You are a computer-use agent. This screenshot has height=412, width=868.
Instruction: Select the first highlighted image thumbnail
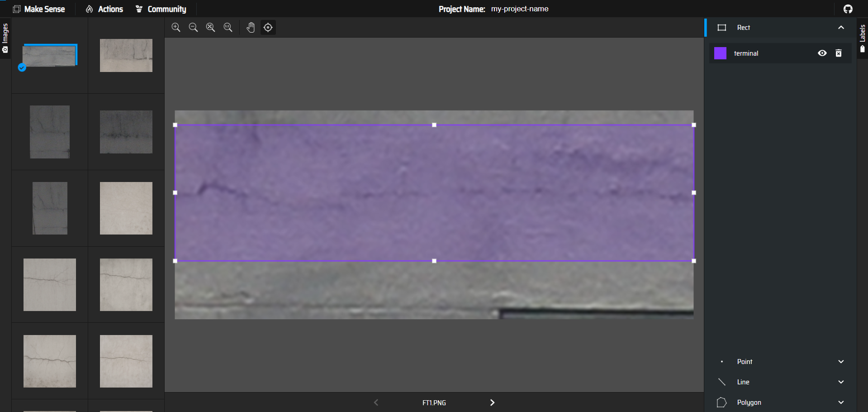coord(50,55)
